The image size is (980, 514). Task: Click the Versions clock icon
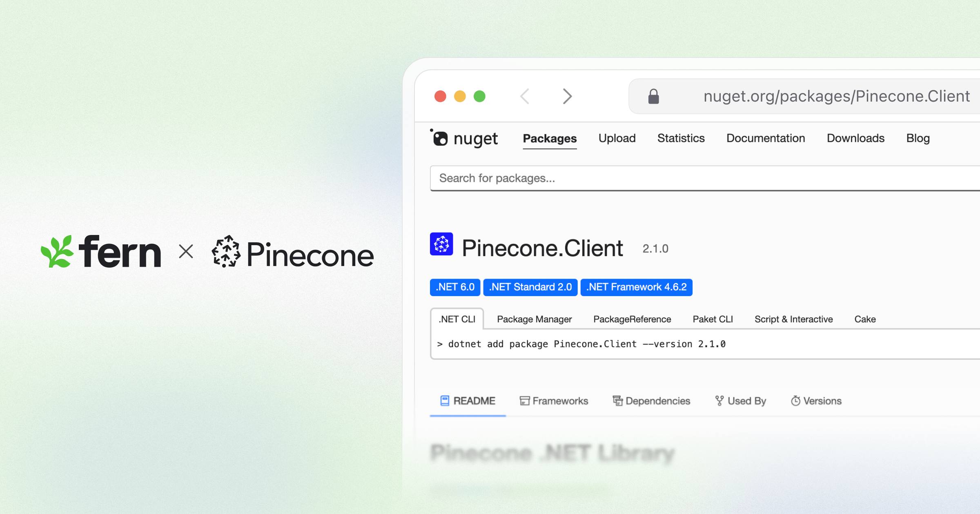795,401
